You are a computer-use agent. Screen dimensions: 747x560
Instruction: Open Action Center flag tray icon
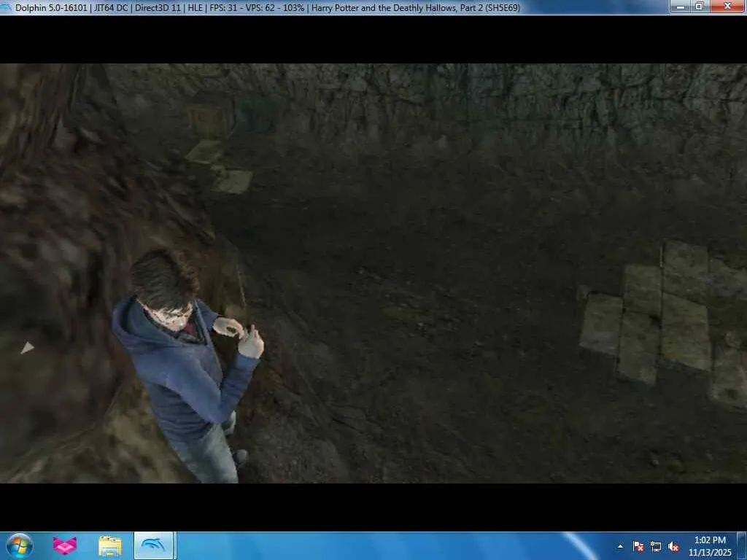click(x=638, y=546)
